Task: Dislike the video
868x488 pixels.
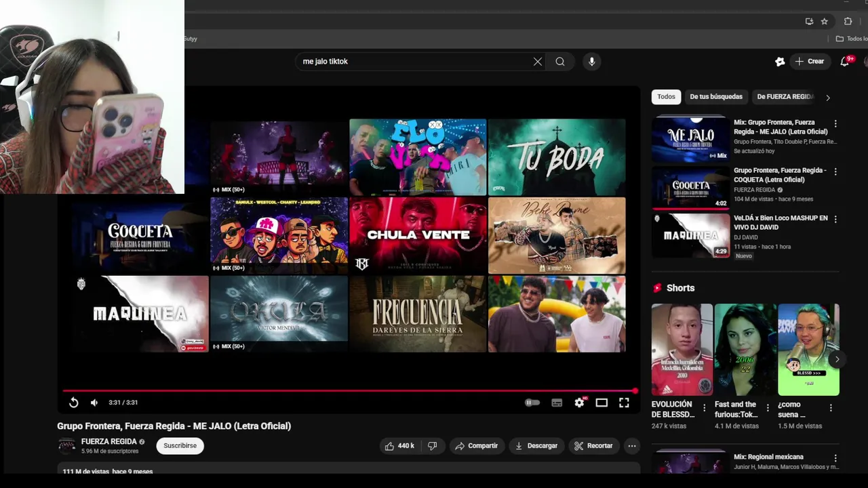Action: pos(432,446)
